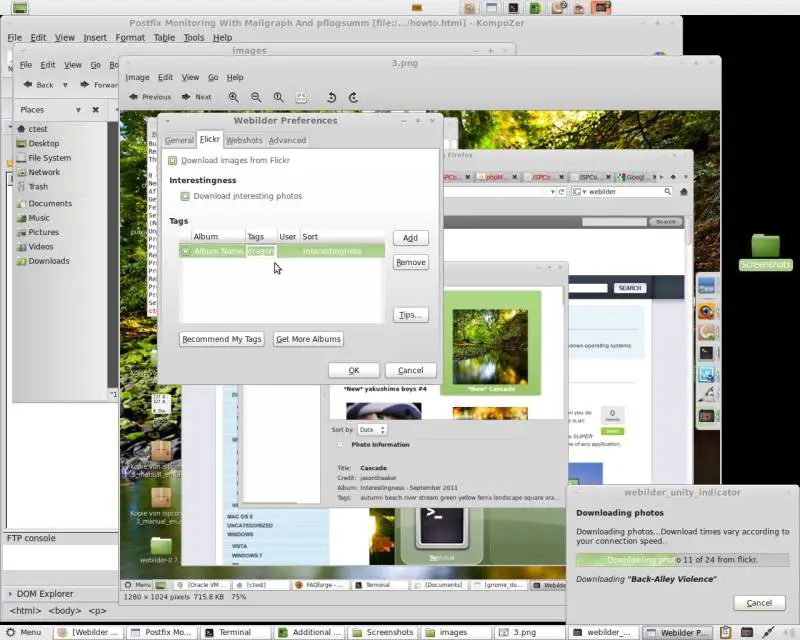The height and width of the screenshot is (640, 800).
Task: Go to Next image in viewer toolbar
Action: pos(197,97)
